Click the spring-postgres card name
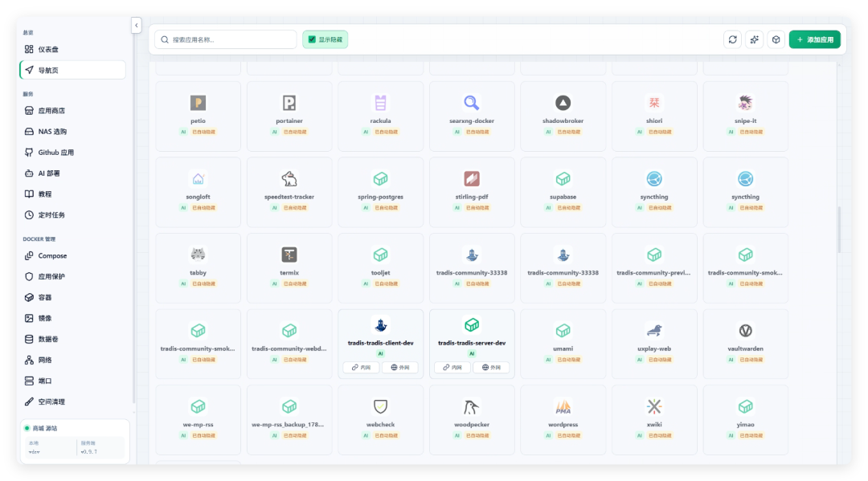Image resolution: width=868 pixels, height=481 pixels. pos(380,197)
